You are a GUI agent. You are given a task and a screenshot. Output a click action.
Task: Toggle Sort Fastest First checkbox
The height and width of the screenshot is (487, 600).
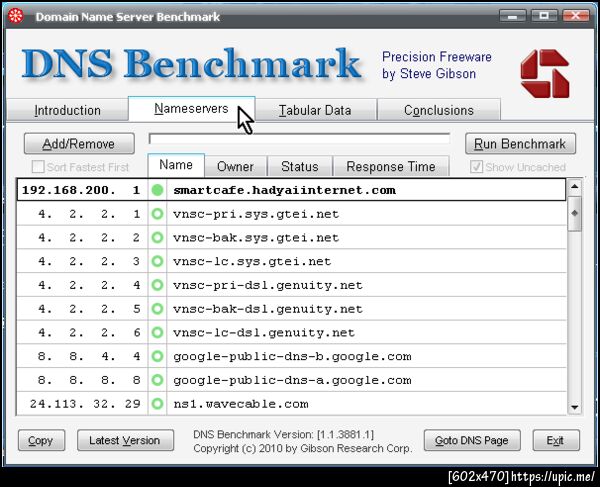pyautogui.click(x=38, y=167)
